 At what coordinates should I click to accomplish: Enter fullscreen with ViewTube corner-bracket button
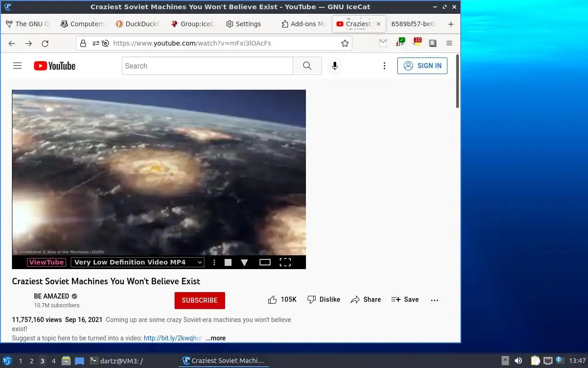(x=285, y=262)
